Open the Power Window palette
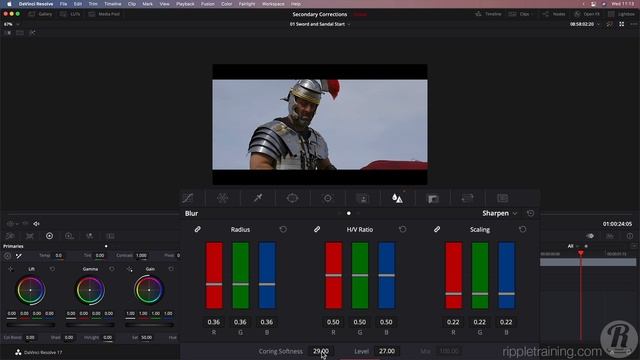 coord(292,198)
